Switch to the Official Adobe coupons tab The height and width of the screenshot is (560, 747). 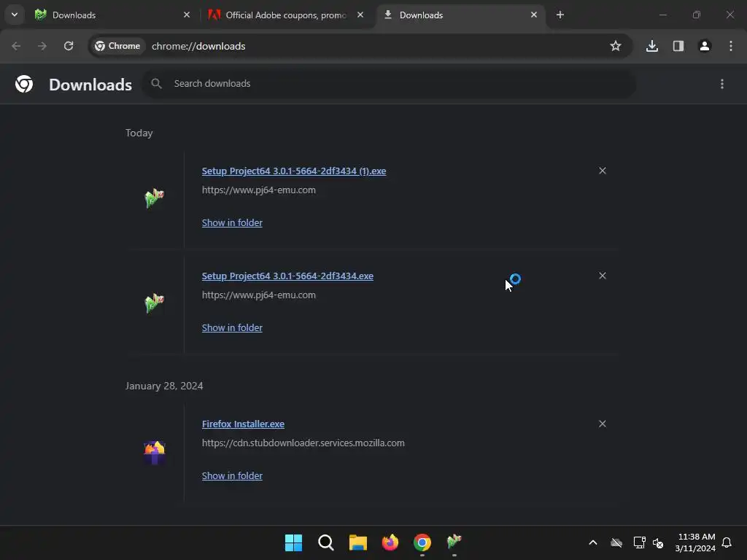coord(286,15)
